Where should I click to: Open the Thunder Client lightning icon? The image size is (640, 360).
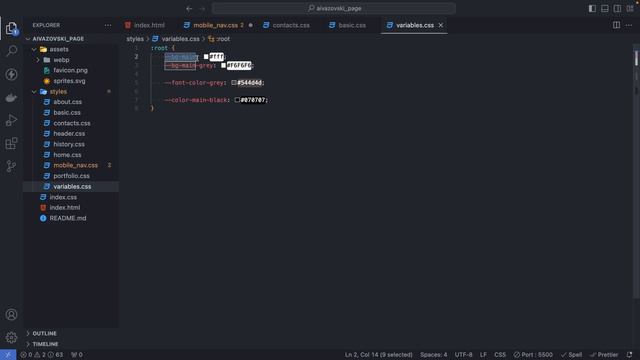[11, 74]
